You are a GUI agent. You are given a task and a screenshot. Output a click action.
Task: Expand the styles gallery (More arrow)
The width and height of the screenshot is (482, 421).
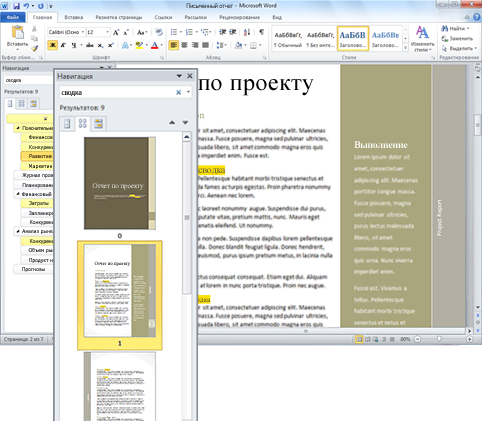405,48
